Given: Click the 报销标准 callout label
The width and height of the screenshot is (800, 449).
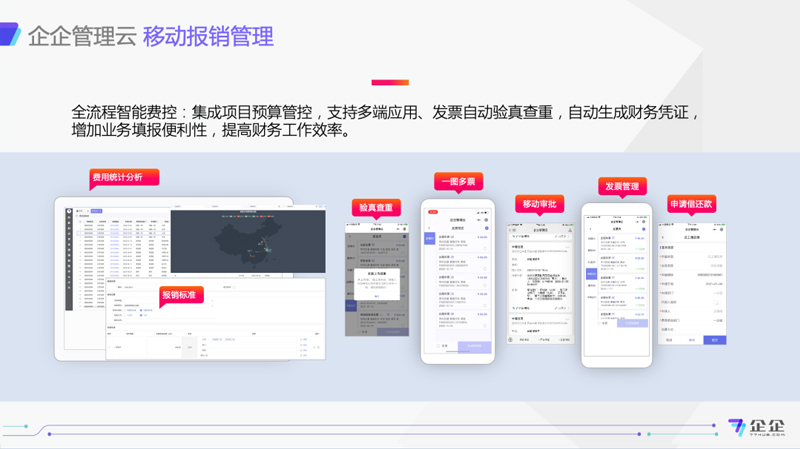Looking at the screenshot, I should [x=183, y=295].
